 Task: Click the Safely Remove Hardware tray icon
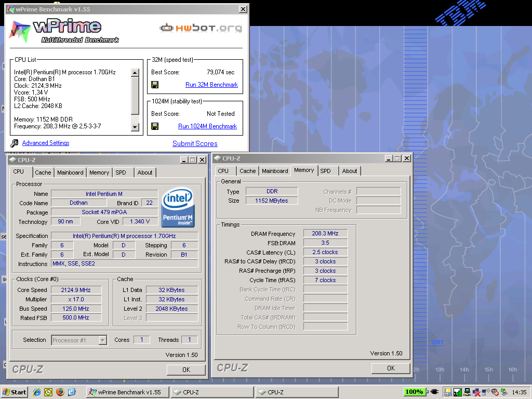504,392
